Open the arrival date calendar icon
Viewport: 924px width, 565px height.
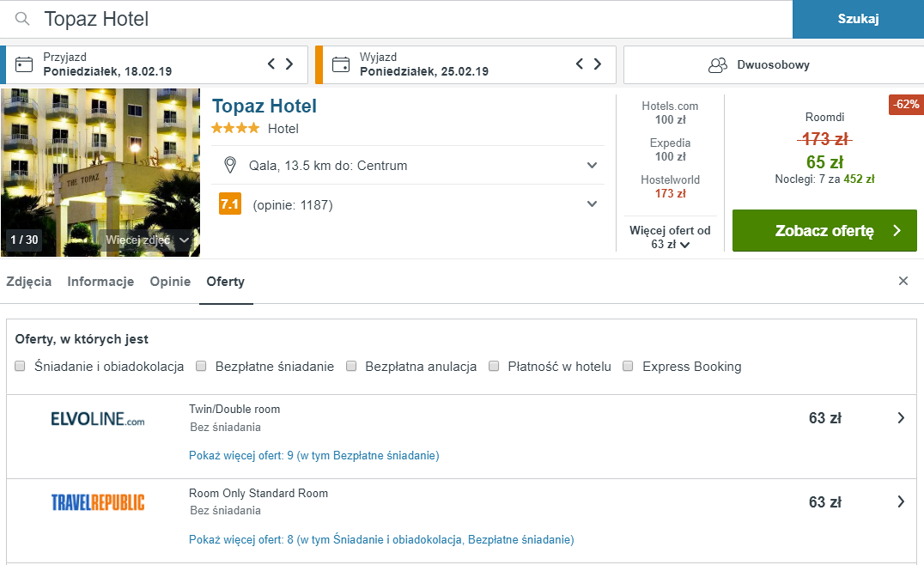coord(23,64)
